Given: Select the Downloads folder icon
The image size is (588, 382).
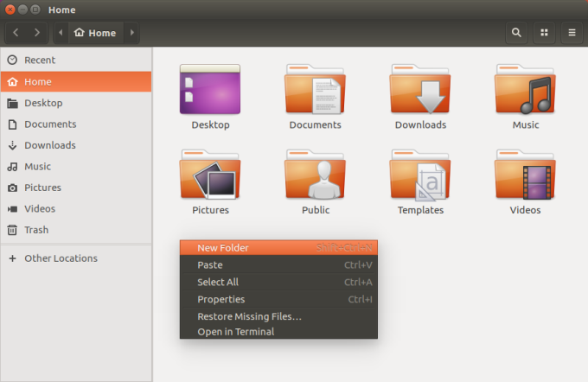Looking at the screenshot, I should point(419,90).
